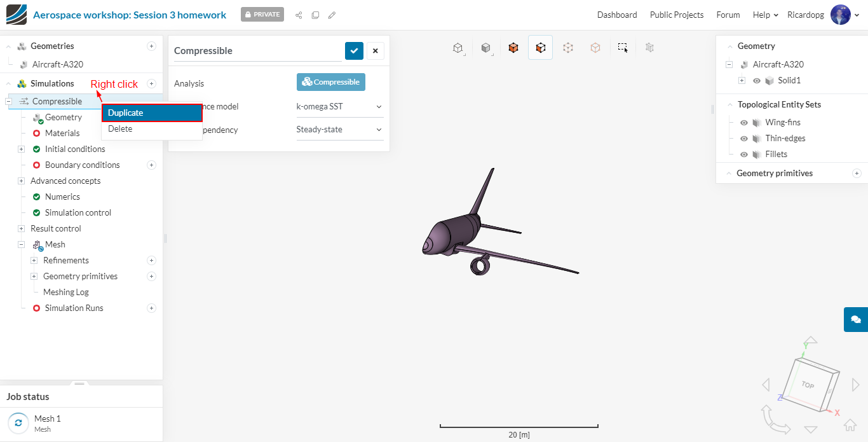Open the Help menu
This screenshot has width=868, height=442.
pos(765,15)
